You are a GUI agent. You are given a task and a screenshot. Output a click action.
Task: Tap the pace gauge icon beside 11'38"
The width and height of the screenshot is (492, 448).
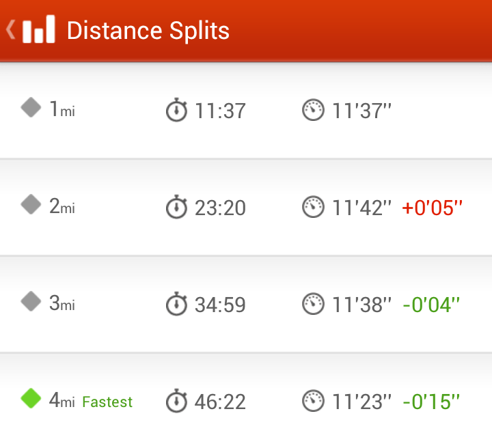click(313, 303)
